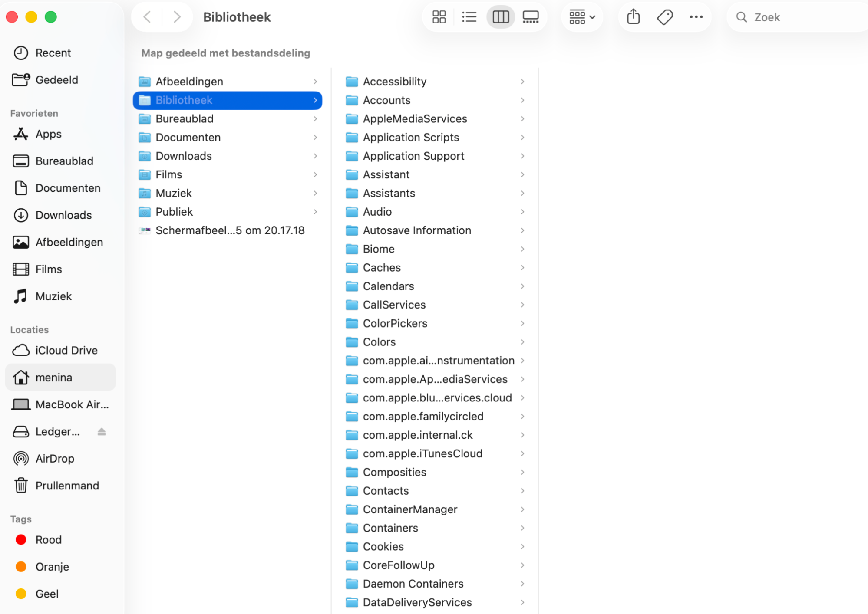The width and height of the screenshot is (868, 614).
Task: Navigate back using the back arrow
Action: 147,17
